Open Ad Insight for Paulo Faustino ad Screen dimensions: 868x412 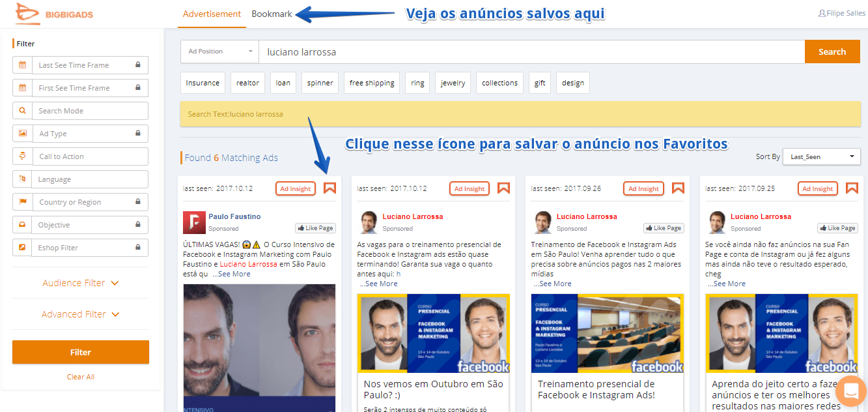[x=296, y=188]
